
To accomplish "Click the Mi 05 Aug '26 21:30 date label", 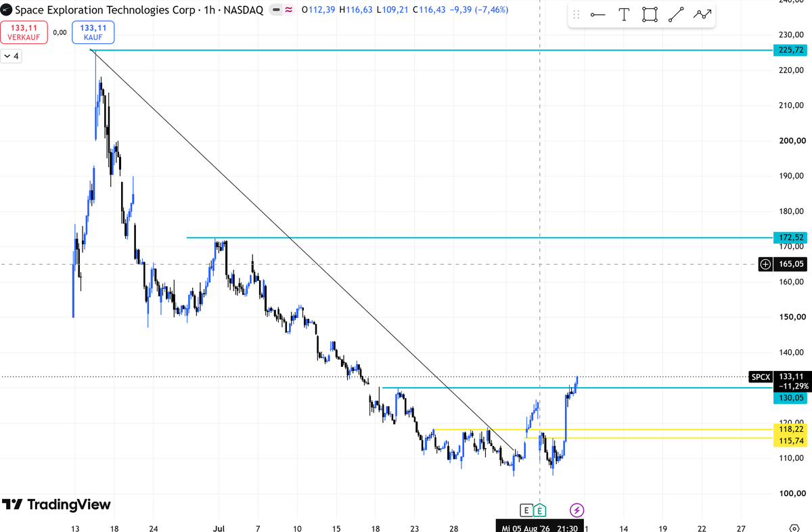I will pyautogui.click(x=540, y=527).
